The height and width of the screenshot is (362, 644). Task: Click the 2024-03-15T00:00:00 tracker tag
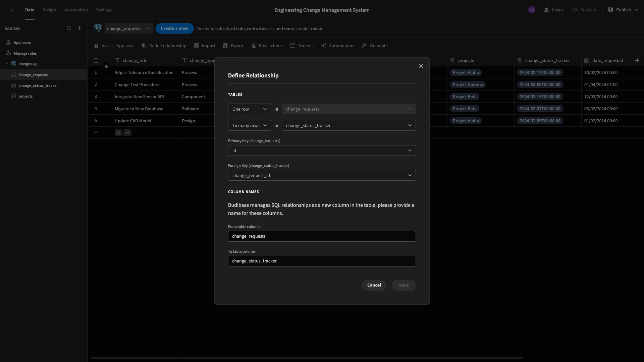click(x=540, y=97)
